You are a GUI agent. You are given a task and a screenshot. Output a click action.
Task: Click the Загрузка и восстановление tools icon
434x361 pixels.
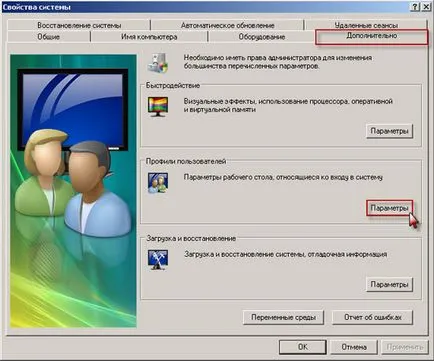click(158, 260)
